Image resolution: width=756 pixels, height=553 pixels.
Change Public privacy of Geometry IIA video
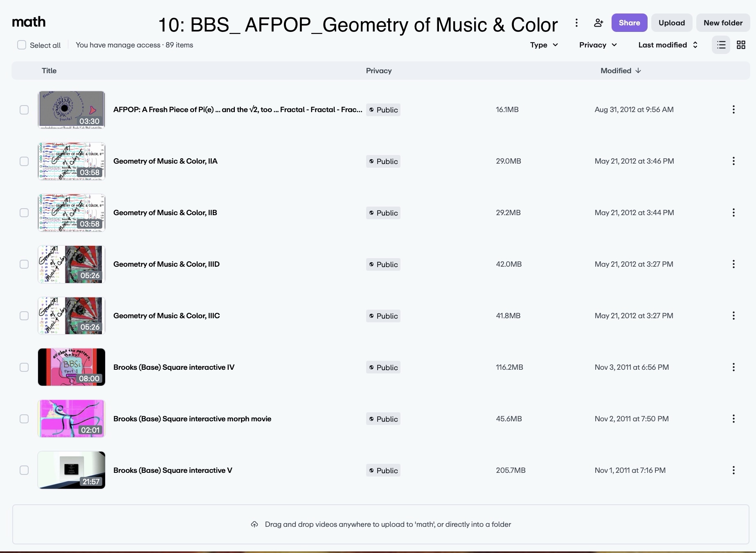click(x=383, y=161)
